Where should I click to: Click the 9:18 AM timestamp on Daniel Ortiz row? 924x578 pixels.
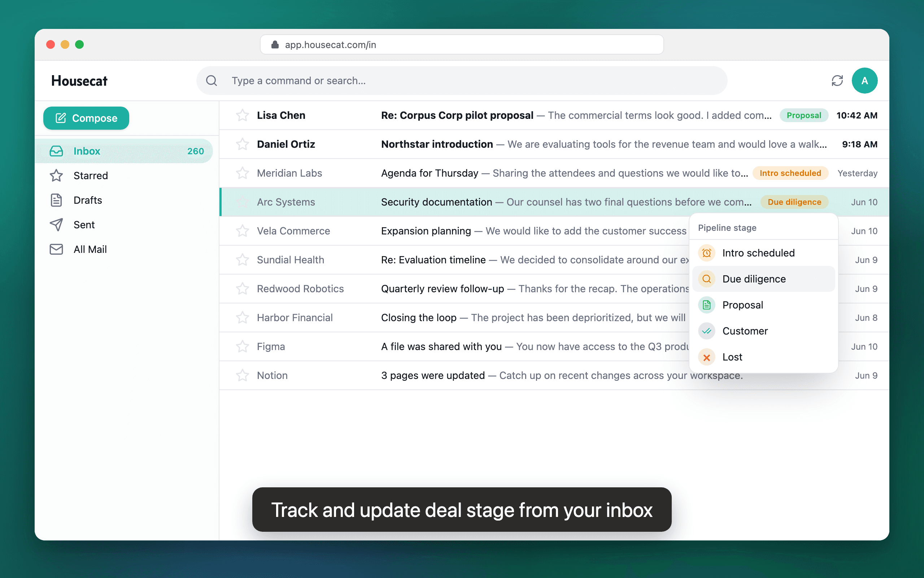click(x=859, y=144)
